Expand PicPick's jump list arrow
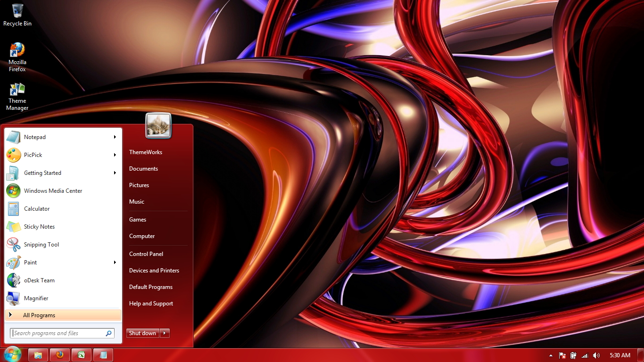This screenshot has width=644, height=362. coord(115,155)
